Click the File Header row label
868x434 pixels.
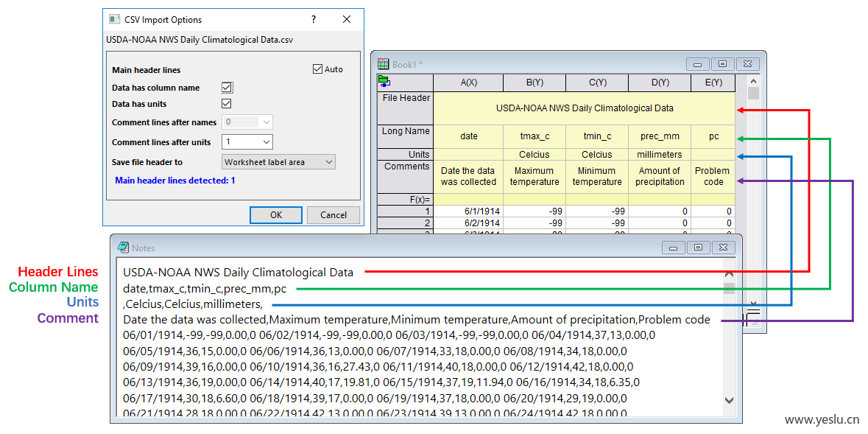406,108
